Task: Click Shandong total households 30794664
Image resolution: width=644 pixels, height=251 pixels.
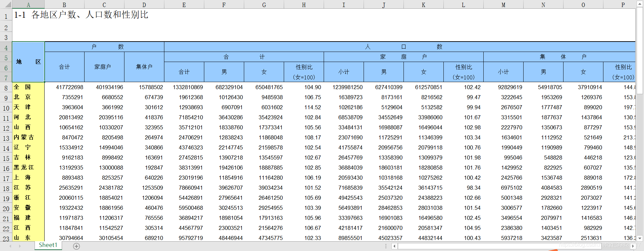Action: 64,238
